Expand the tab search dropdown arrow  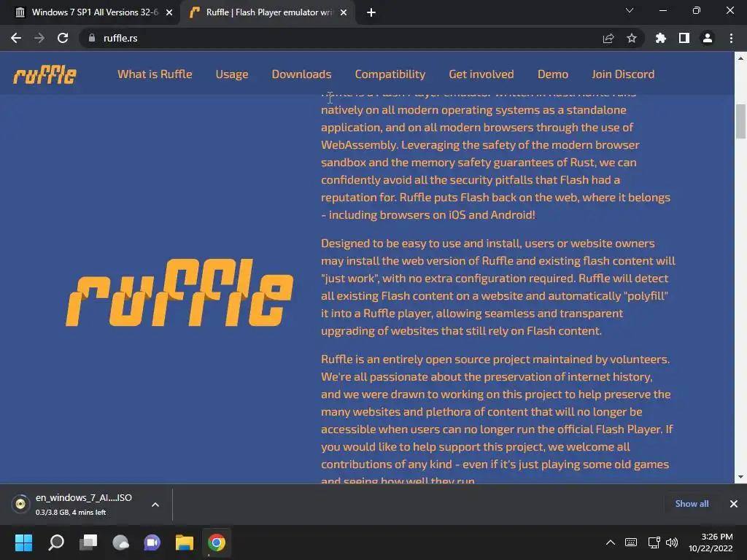630,10
